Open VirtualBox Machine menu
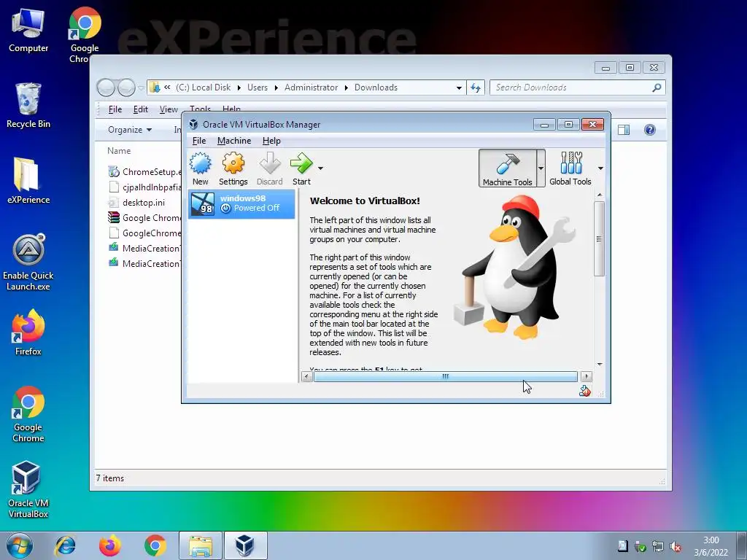Image resolution: width=747 pixels, height=560 pixels. click(x=234, y=141)
